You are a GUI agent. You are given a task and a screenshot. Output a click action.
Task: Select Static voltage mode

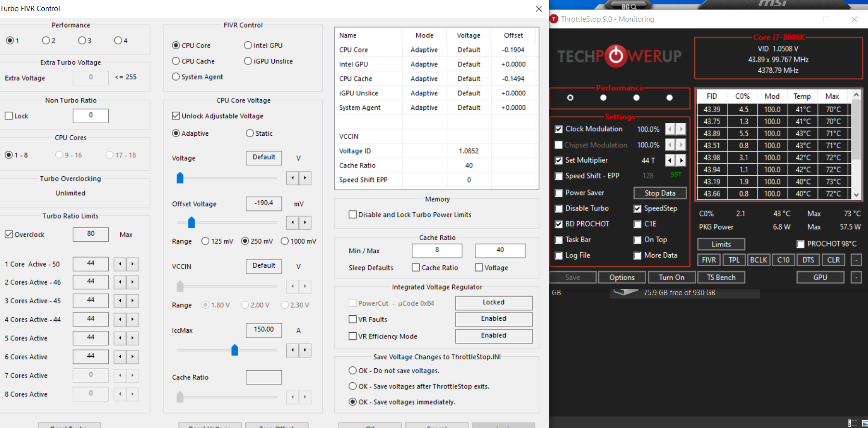250,133
